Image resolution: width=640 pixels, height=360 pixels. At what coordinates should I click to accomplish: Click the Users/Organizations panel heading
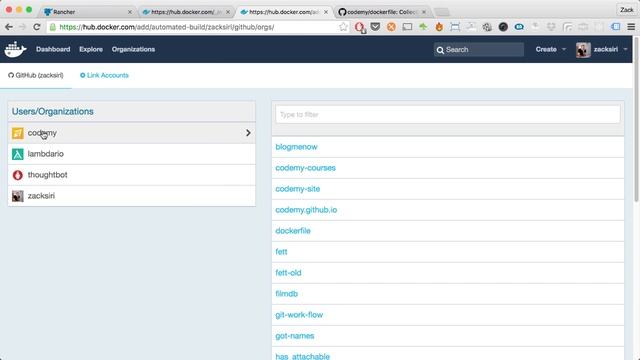[x=53, y=111]
